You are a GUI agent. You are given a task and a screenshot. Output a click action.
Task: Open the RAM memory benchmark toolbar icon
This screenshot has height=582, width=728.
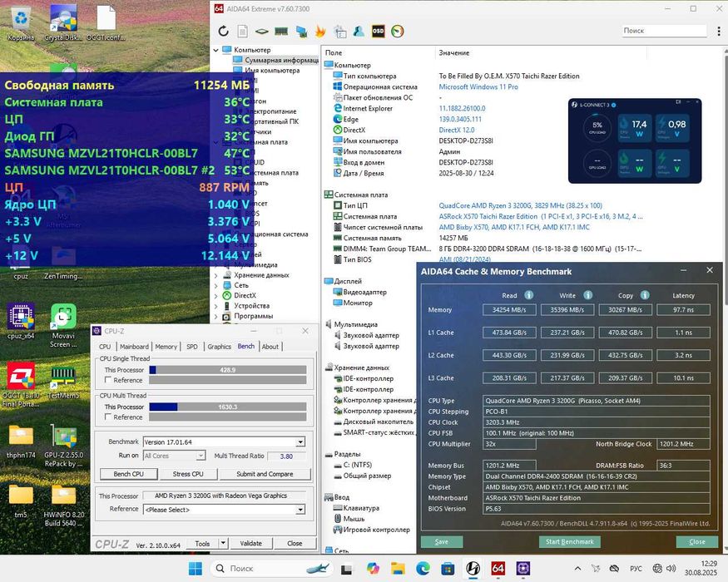pos(281,31)
